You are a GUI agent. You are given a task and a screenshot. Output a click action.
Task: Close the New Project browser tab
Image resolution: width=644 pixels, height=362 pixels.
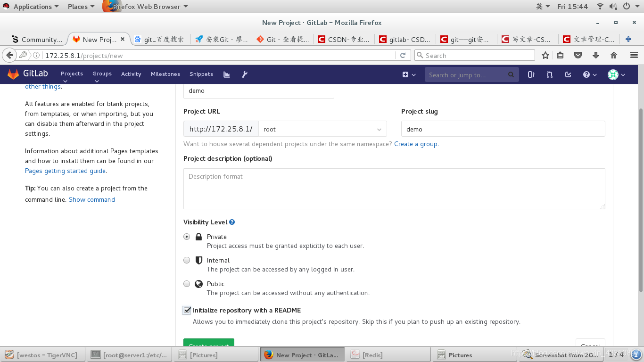pos(123,39)
